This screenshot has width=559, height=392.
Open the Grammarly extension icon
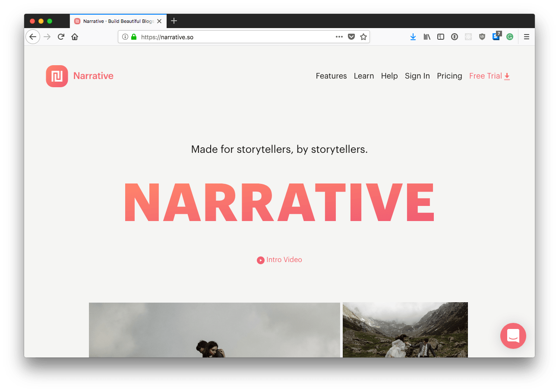510,37
